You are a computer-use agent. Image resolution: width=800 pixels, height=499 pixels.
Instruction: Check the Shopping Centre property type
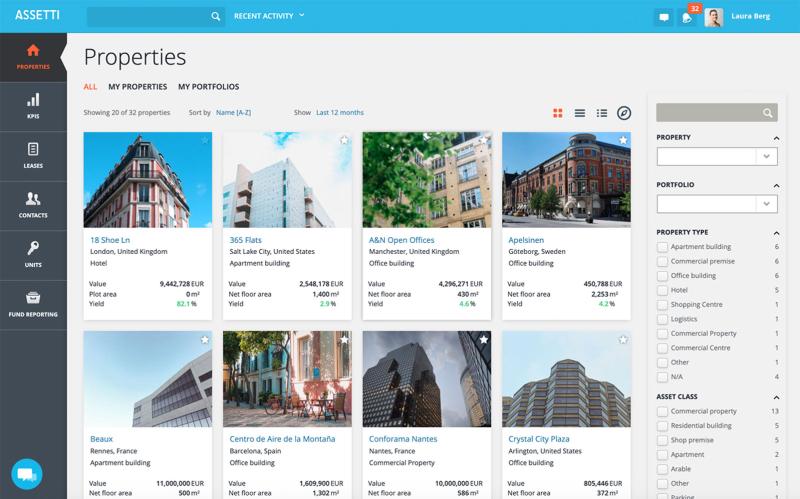tap(662, 305)
